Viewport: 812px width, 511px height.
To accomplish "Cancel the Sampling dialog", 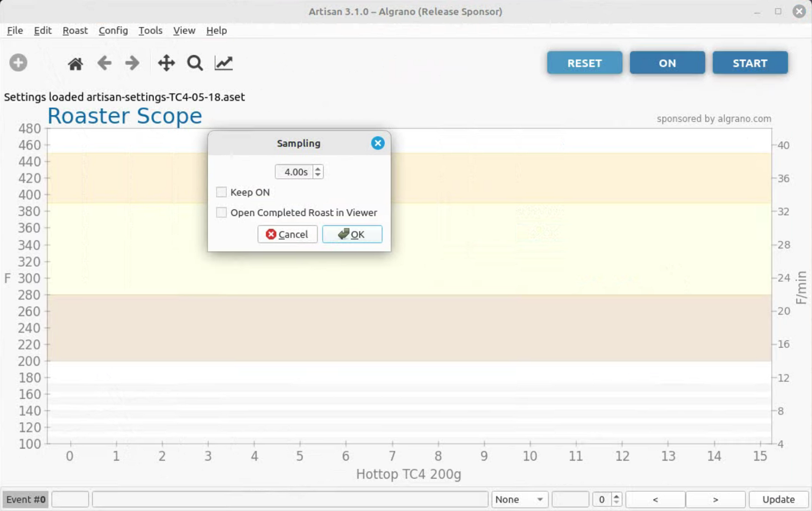I will point(287,234).
